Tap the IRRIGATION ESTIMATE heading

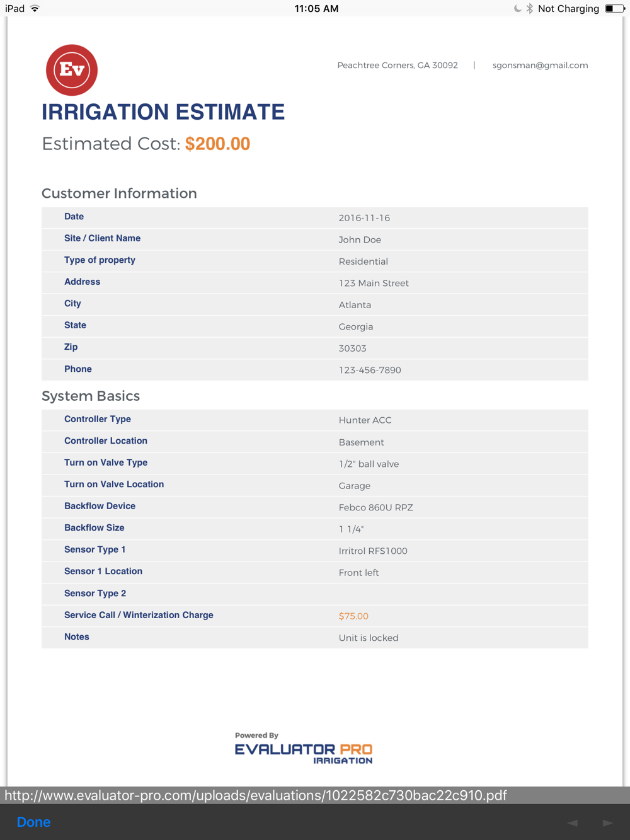pyautogui.click(x=163, y=112)
